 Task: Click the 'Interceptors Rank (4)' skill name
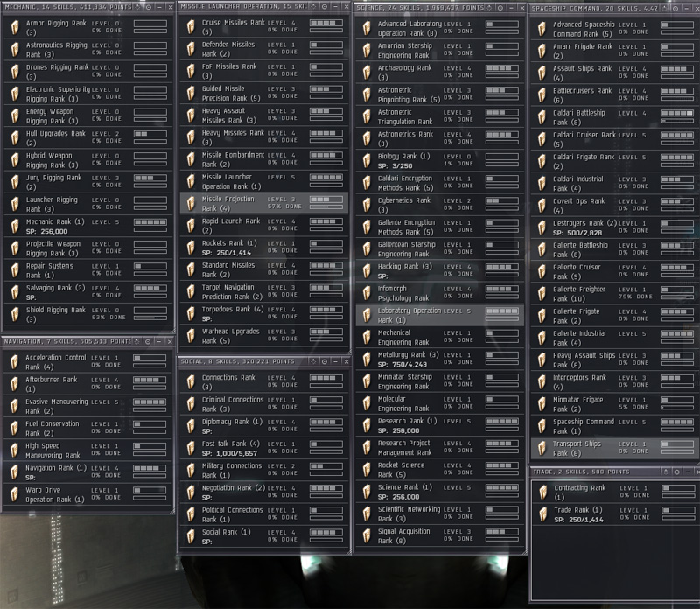tap(579, 381)
